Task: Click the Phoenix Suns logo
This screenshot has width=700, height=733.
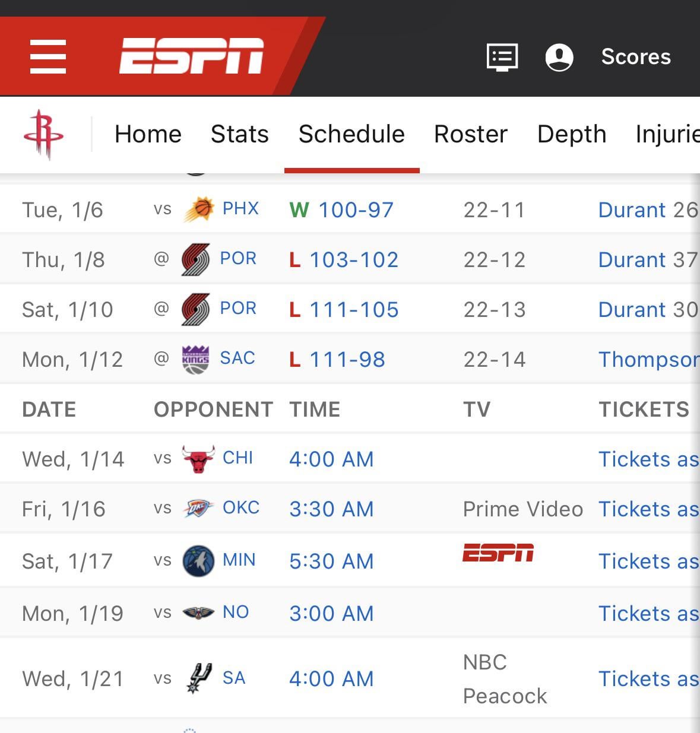Action: coord(198,210)
